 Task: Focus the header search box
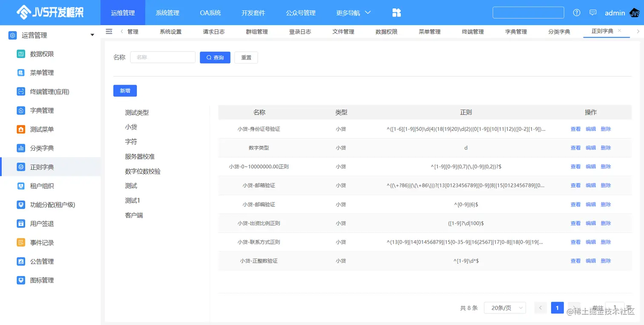click(528, 12)
